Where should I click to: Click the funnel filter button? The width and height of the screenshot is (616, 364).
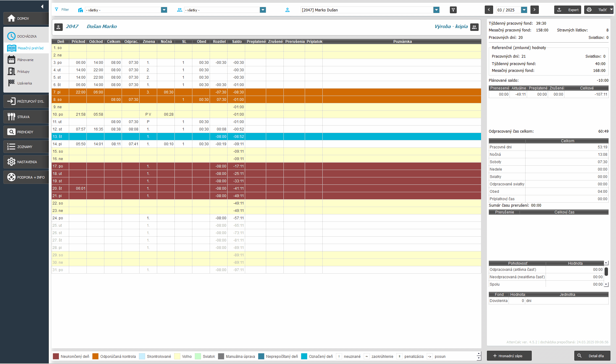coord(453,10)
